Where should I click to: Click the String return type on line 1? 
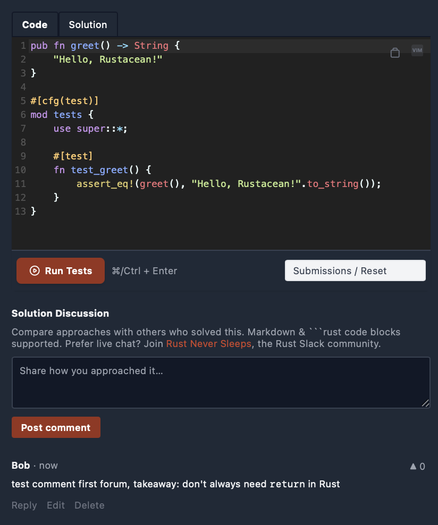click(x=151, y=46)
